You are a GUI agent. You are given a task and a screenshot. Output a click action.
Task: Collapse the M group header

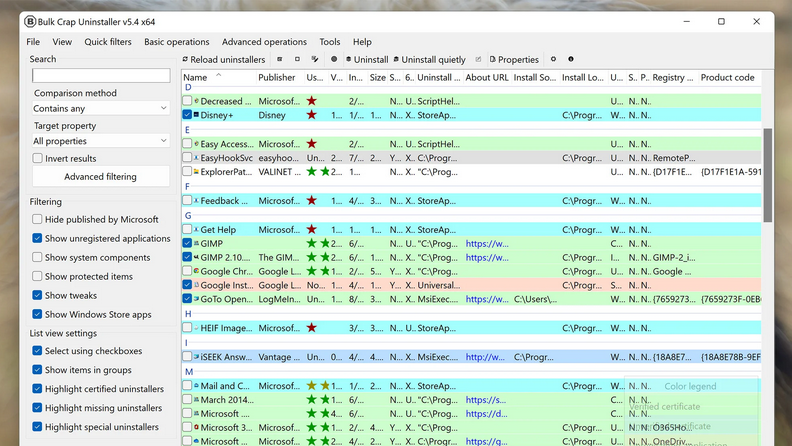point(189,372)
